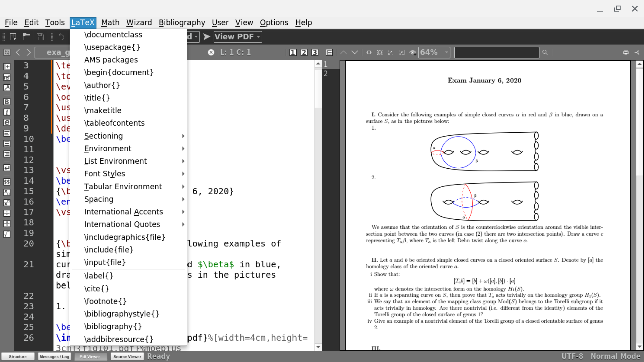Open the 64% zoom level dropdown

pos(434,52)
